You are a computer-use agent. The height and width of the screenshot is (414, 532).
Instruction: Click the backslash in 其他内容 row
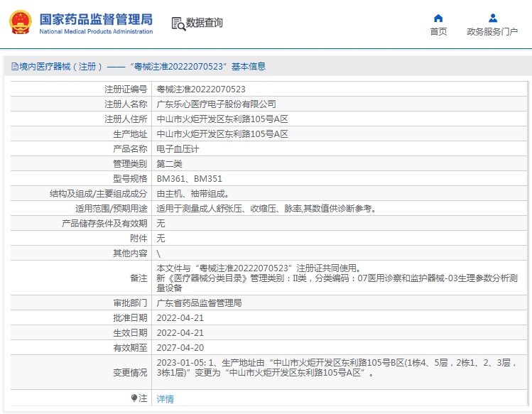[x=158, y=254]
